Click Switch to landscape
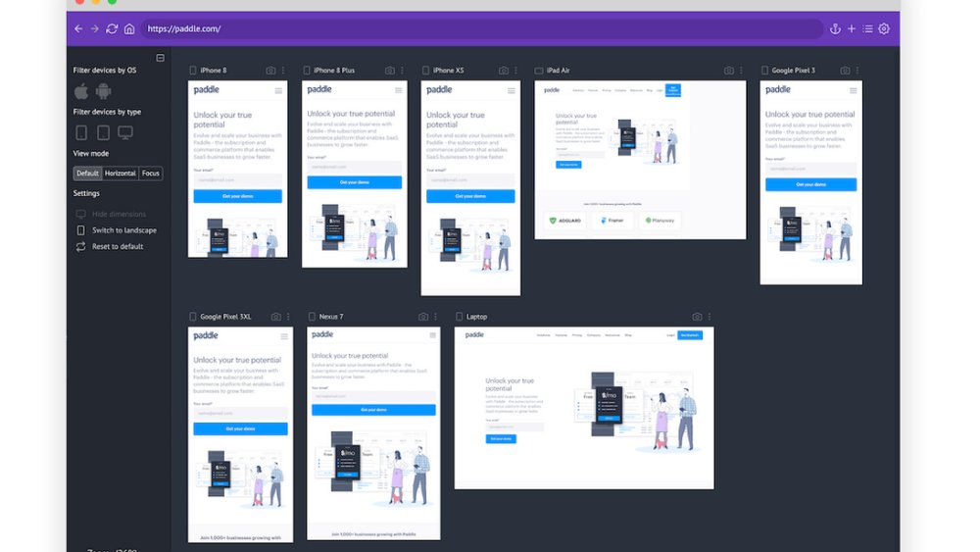This screenshot has height=552, width=980. coord(116,230)
